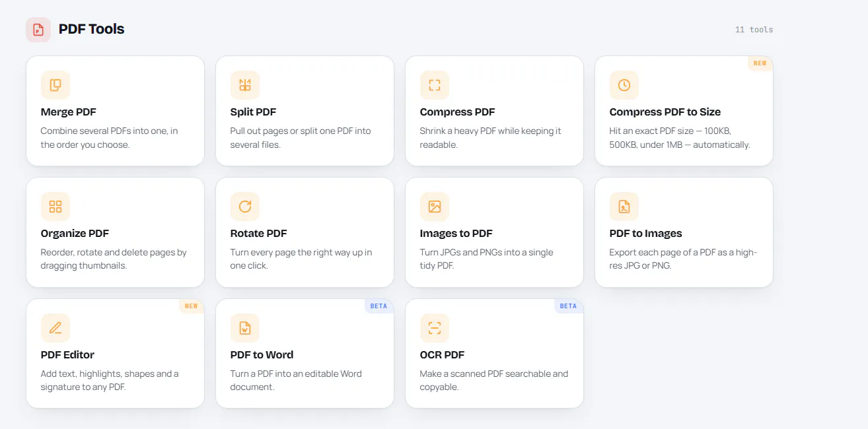This screenshot has height=429, width=868.
Task: Open the PDF Editor tool title
Action: tap(68, 355)
